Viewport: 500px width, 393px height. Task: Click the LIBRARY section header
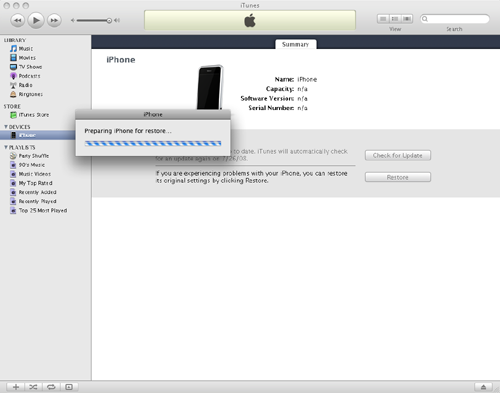(15, 40)
